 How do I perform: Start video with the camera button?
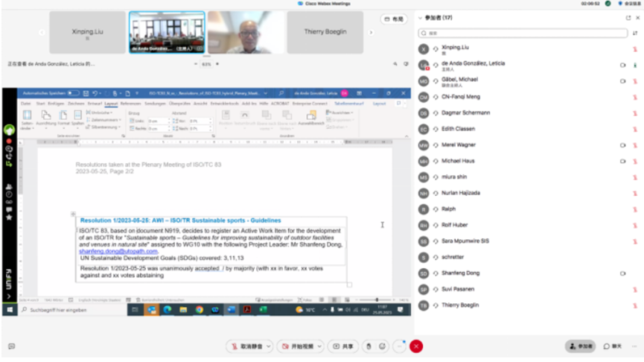tap(297, 346)
